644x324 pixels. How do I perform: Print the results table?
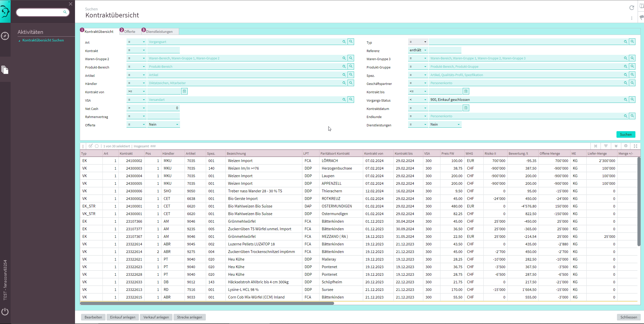pos(626,146)
